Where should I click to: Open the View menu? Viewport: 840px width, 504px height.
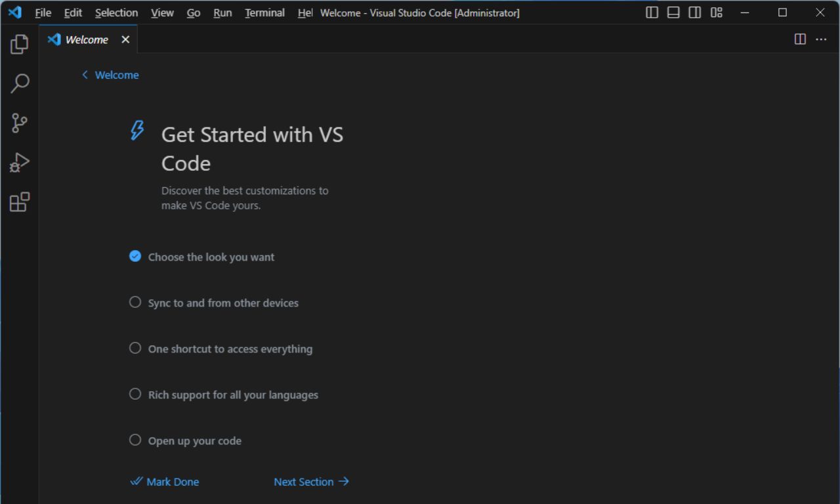[162, 12]
